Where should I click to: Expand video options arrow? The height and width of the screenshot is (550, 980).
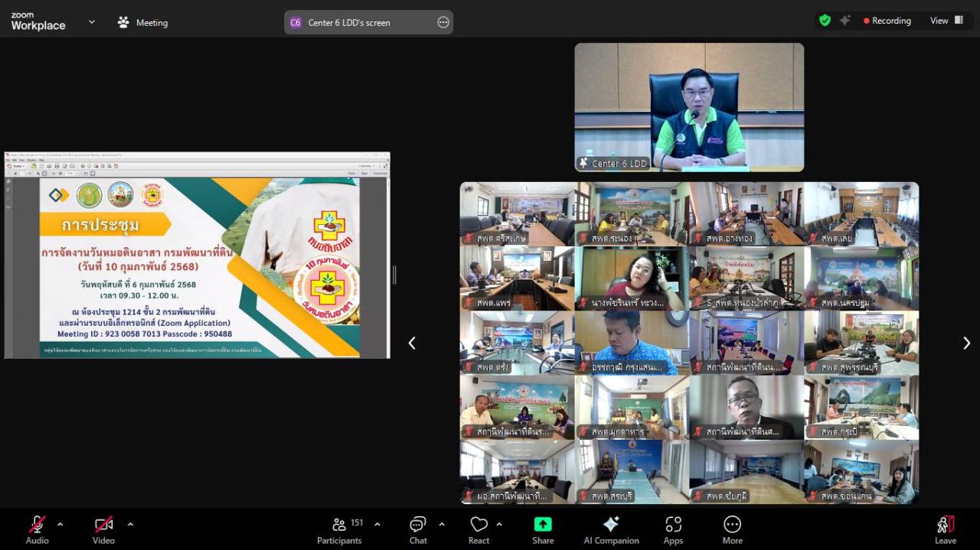tap(130, 524)
